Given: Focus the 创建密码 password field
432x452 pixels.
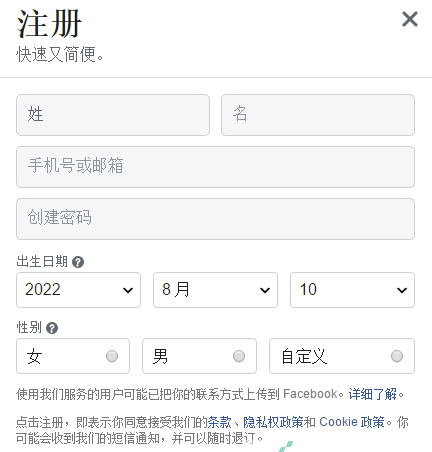Looking at the screenshot, I should pos(215,219).
